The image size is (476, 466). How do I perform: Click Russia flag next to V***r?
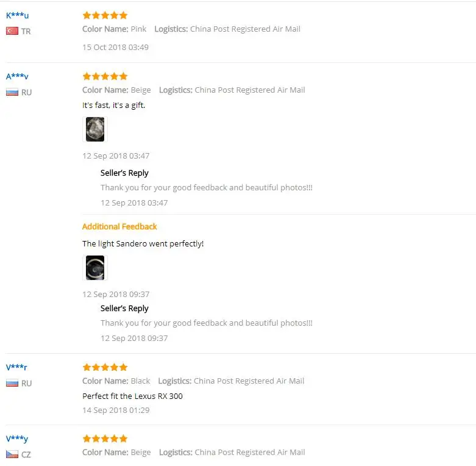tap(12, 383)
